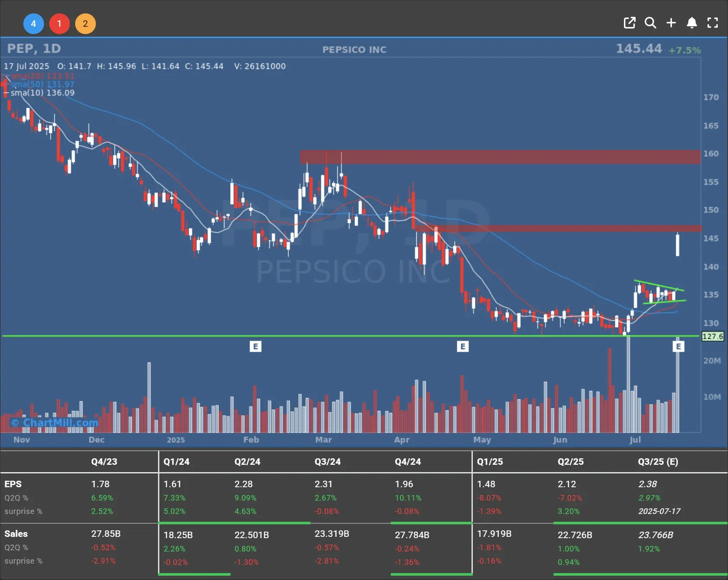Click the +7.5% change value
Image resolution: width=728 pixels, height=580 pixels.
[x=685, y=50]
